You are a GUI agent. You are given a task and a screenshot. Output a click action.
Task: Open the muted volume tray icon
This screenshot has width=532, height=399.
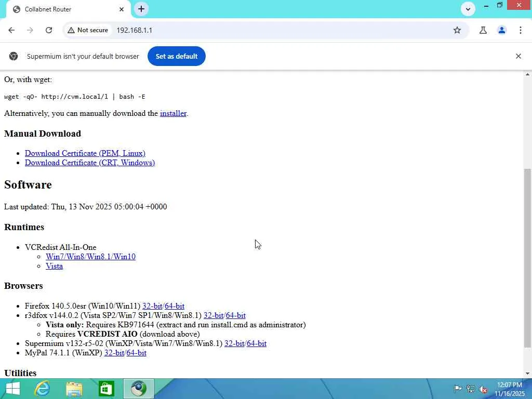click(483, 389)
